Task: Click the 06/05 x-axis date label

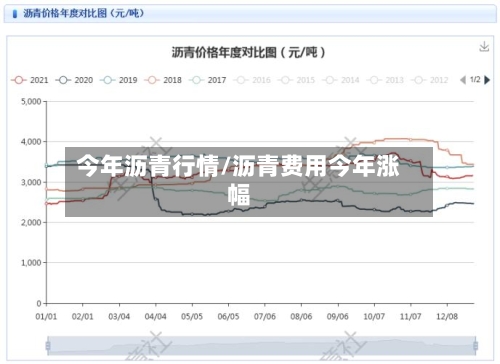Action: (228, 316)
